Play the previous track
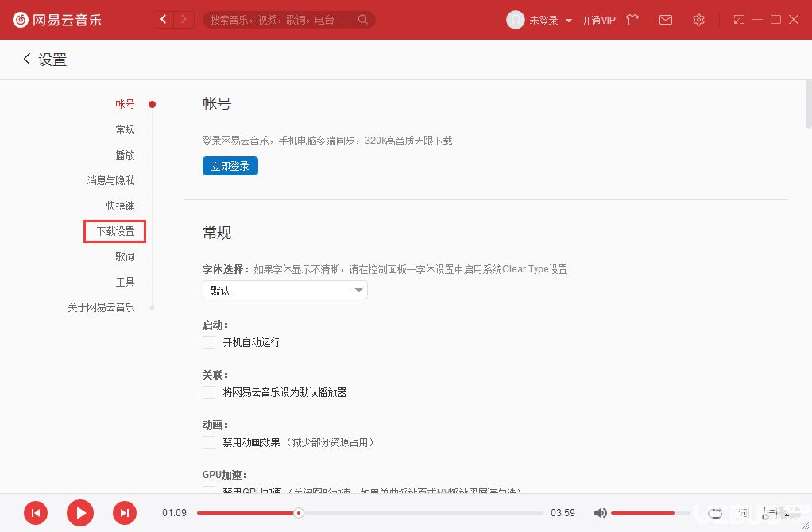Viewport: 812px width, 532px height. (36, 513)
